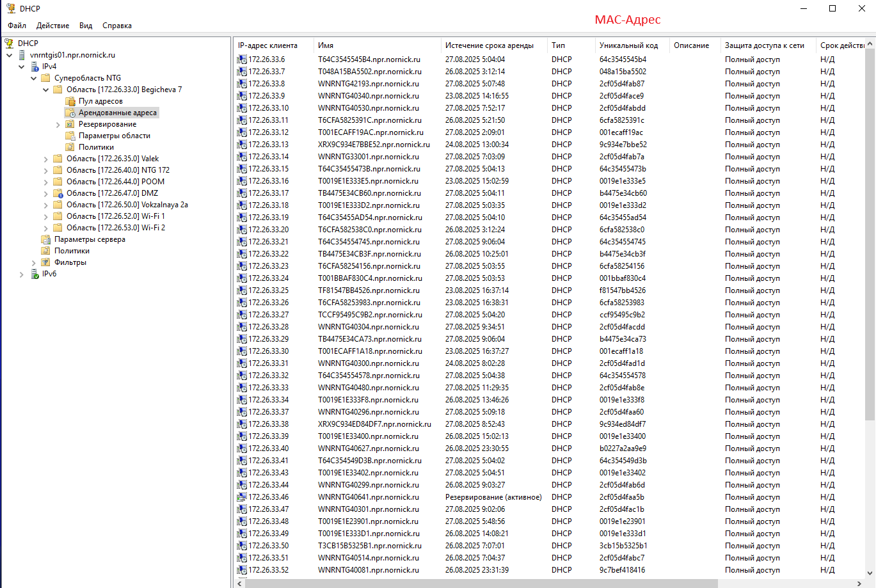Expand the Область [172.26.35.0] Valek scope

46,159
